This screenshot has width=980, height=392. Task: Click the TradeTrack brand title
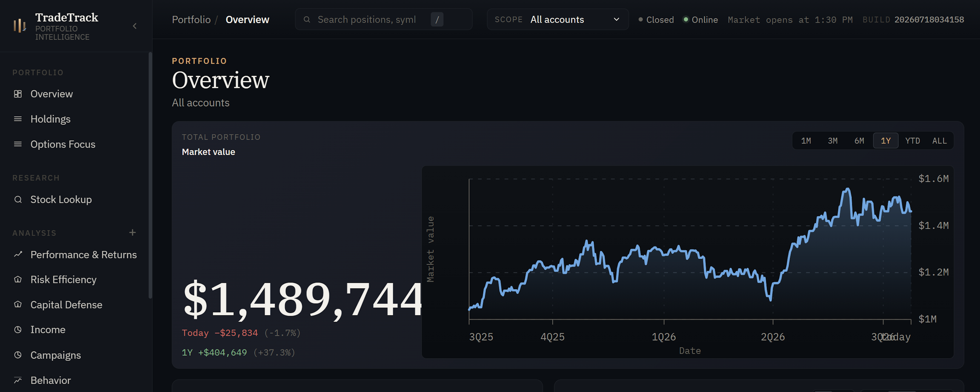point(67,17)
